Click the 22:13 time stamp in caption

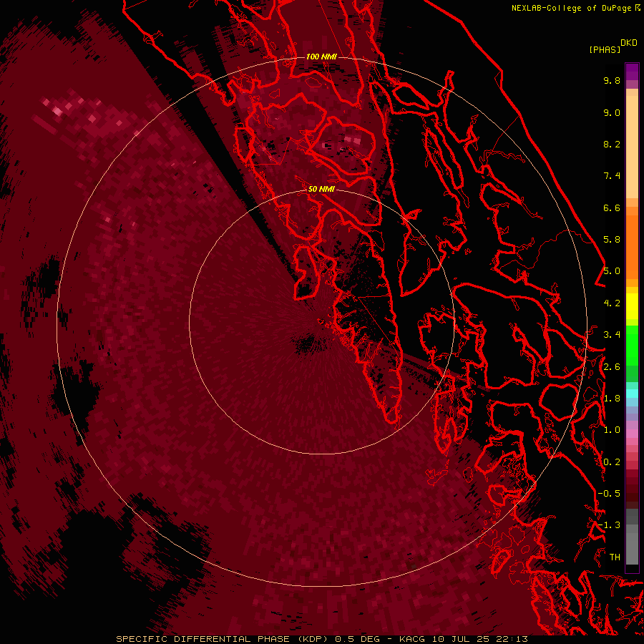click(x=513, y=639)
